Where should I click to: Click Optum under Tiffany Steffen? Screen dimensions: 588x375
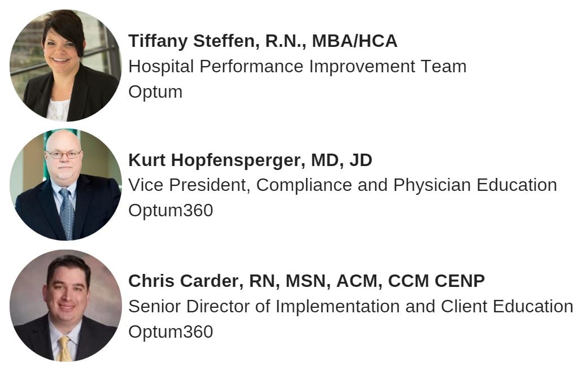155,92
